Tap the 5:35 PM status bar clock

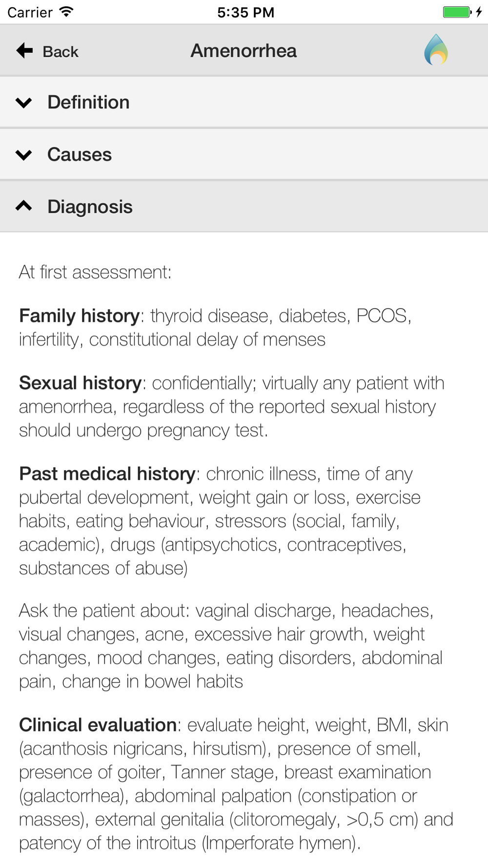[x=245, y=12]
